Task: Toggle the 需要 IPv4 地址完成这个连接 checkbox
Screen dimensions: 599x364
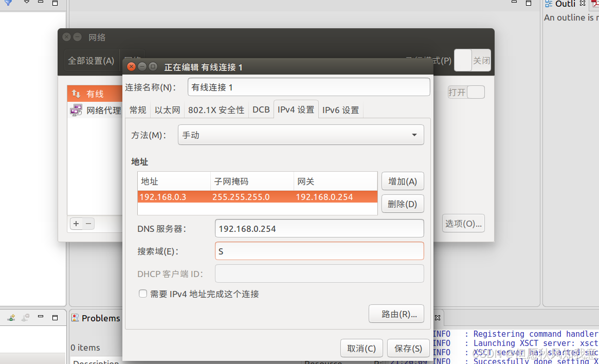Action: pos(142,294)
